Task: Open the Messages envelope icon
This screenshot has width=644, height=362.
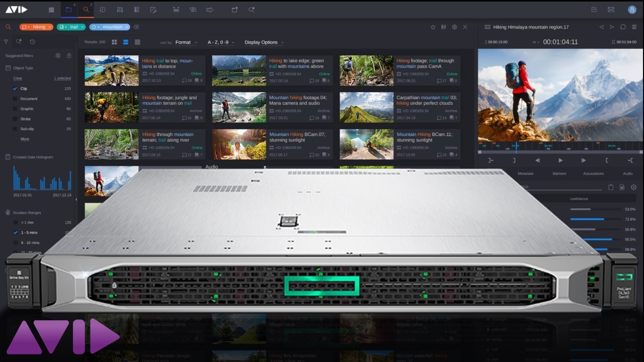Action: point(611,10)
